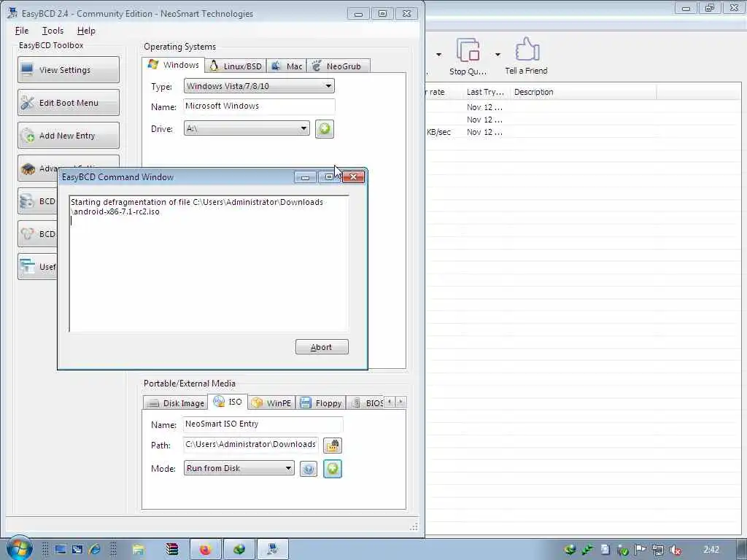The height and width of the screenshot is (560, 747).
Task: Open the File menu
Action: (x=22, y=31)
